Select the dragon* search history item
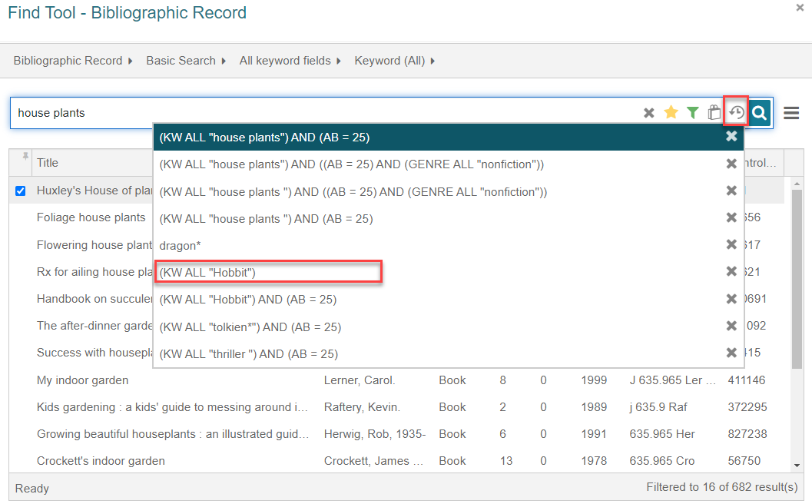Screen dimensions: 812x504 point(449,246)
